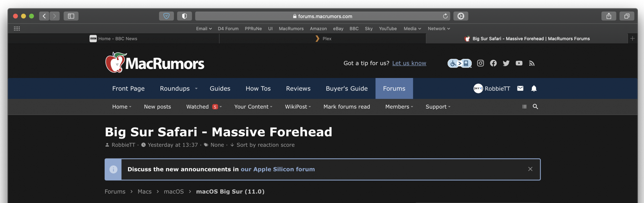Switch to the Plex tab
The height and width of the screenshot is (203, 644).
coord(323,39)
